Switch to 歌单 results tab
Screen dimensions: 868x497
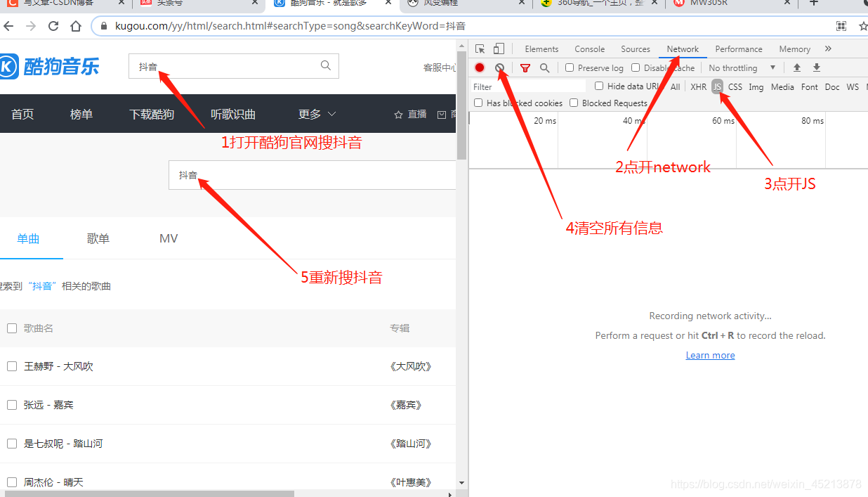click(x=98, y=238)
